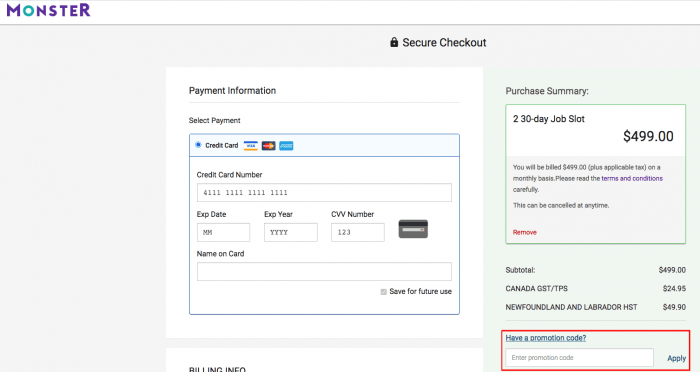Click the Payment Information heading
Screen dimensions: 700x372
click(232, 91)
